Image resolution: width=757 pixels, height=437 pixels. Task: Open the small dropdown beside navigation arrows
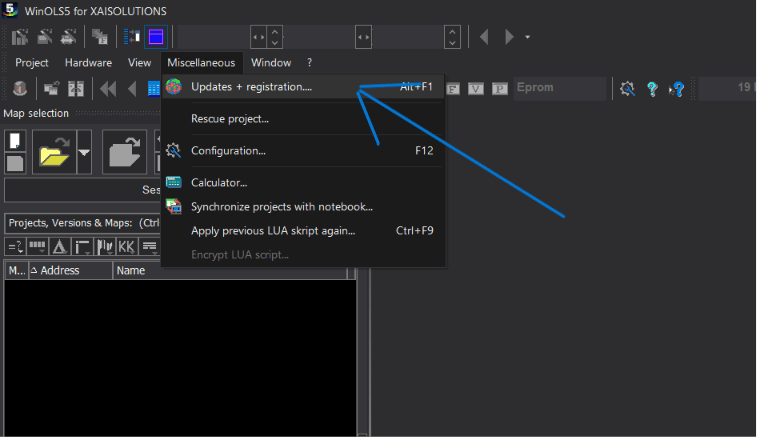point(527,37)
